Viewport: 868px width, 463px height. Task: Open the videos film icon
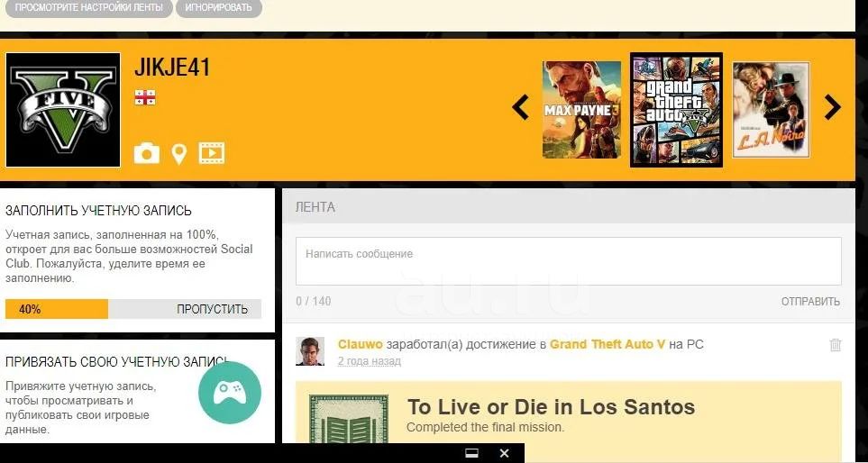pyautogui.click(x=212, y=153)
